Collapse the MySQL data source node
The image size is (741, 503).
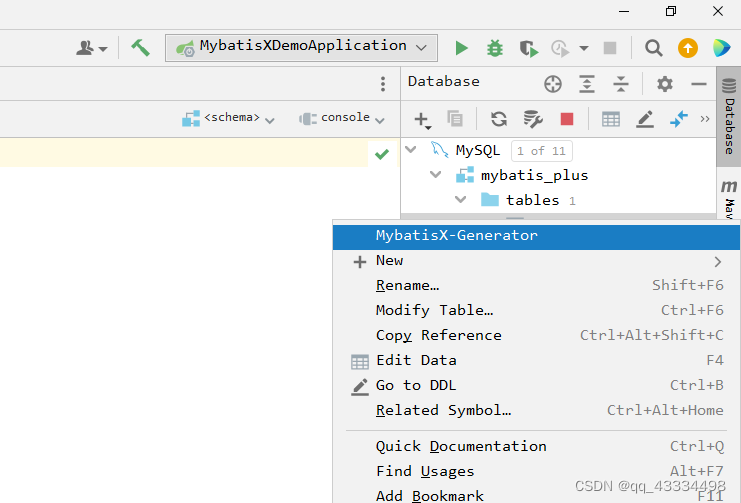click(411, 150)
